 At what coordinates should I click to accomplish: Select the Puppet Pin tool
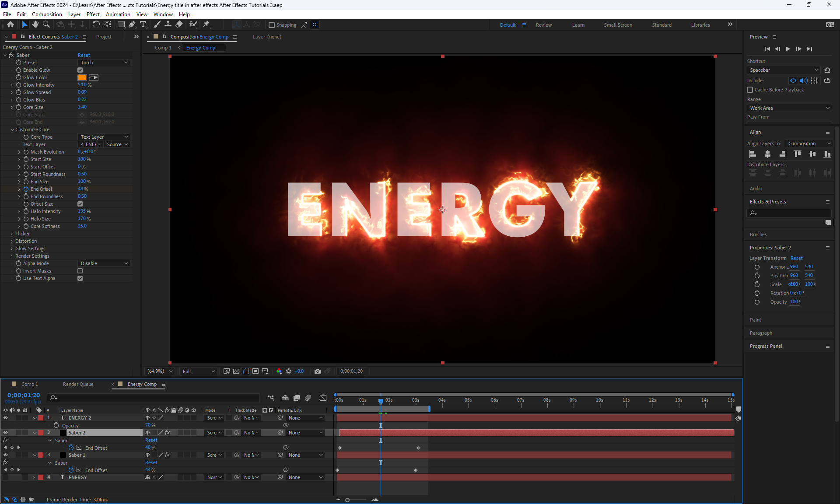point(206,24)
